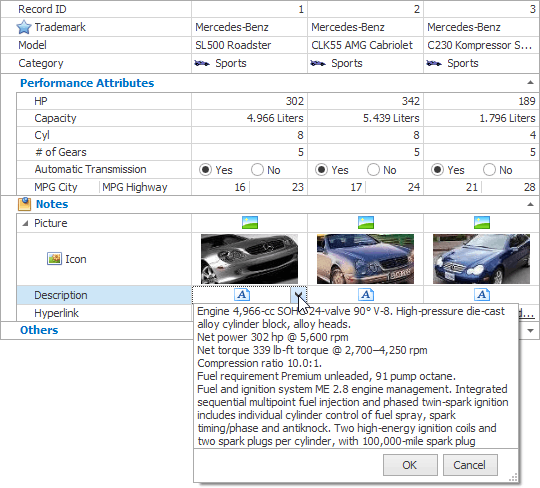The image size is (540, 488).
Task: Expand the Others category arrow
Action: point(530,331)
